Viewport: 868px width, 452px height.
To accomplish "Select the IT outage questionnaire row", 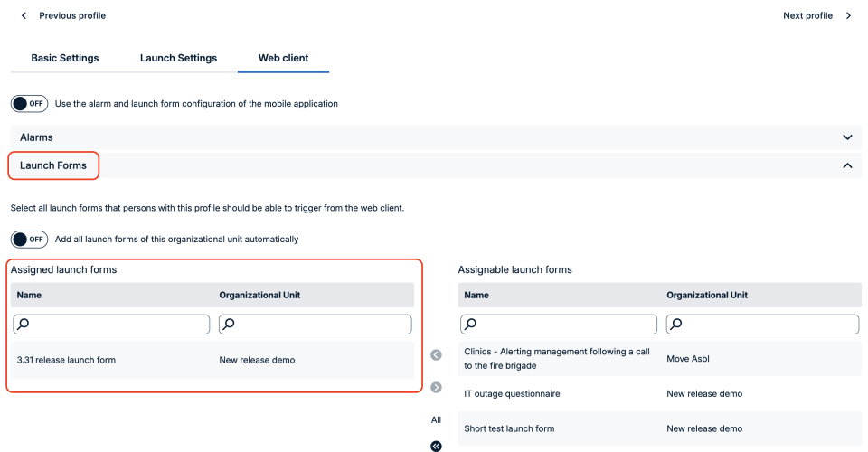I will (x=659, y=394).
